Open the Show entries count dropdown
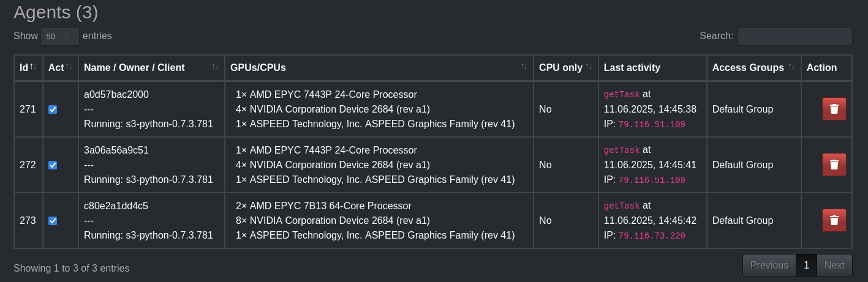 coord(59,37)
